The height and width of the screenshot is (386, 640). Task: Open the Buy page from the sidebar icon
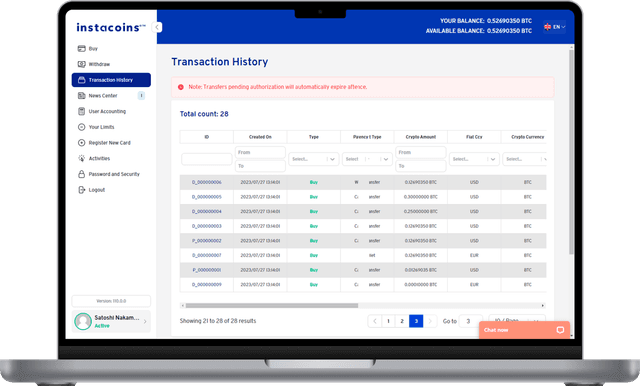coord(82,49)
